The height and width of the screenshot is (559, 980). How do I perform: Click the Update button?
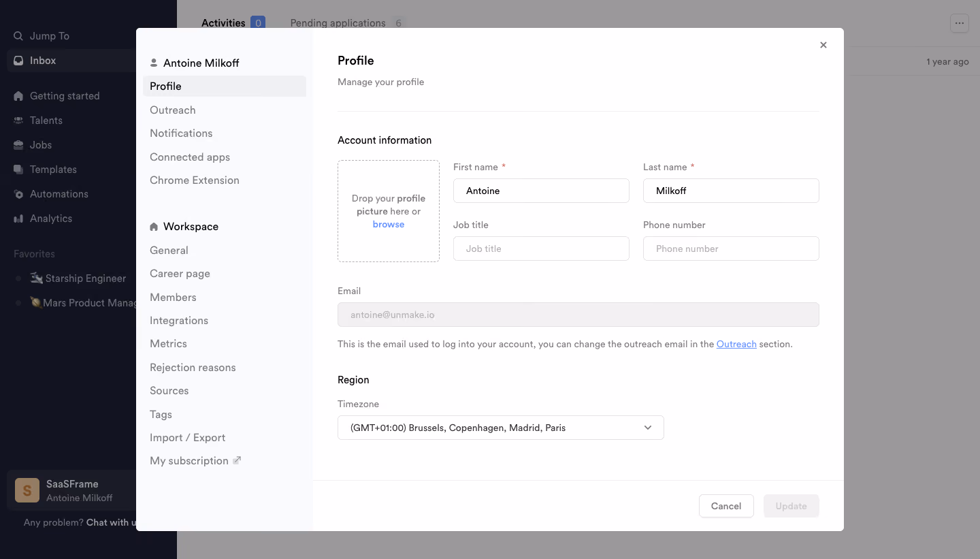point(791,506)
